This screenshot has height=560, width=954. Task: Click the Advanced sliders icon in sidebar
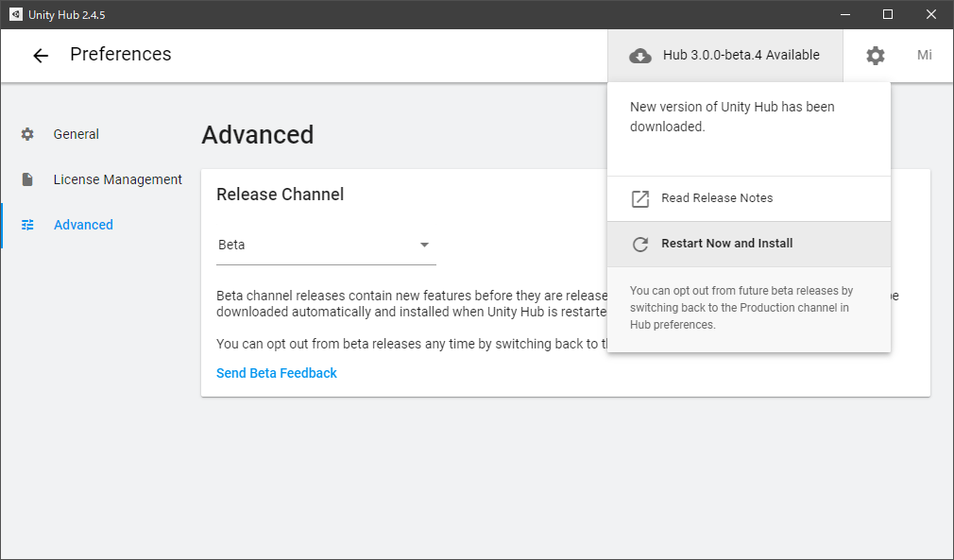(x=27, y=225)
